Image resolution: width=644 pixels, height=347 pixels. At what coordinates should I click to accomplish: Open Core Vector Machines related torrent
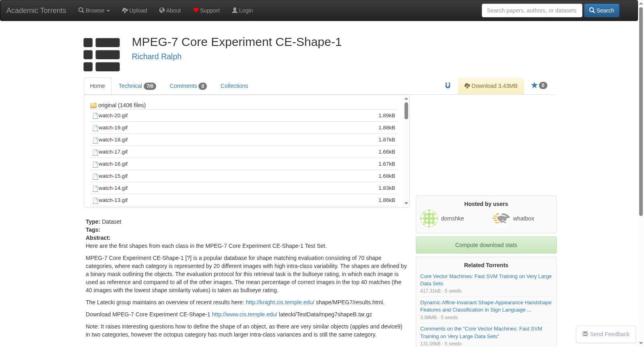(486, 280)
